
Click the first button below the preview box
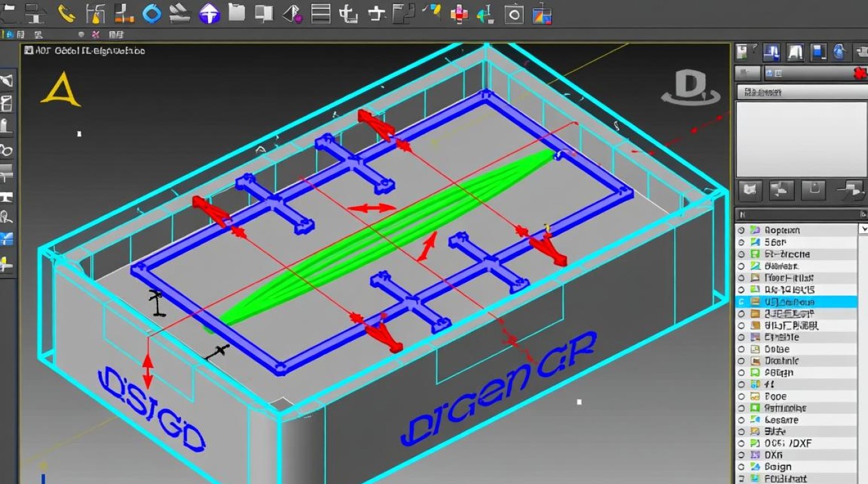(750, 190)
